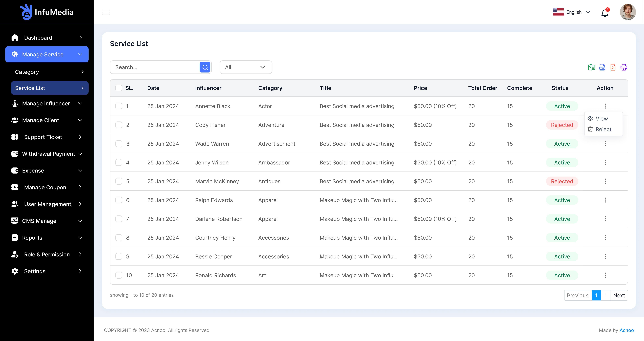The width and height of the screenshot is (644, 341).
Task: Open the action menu for Wade Warren row
Action: point(605,144)
